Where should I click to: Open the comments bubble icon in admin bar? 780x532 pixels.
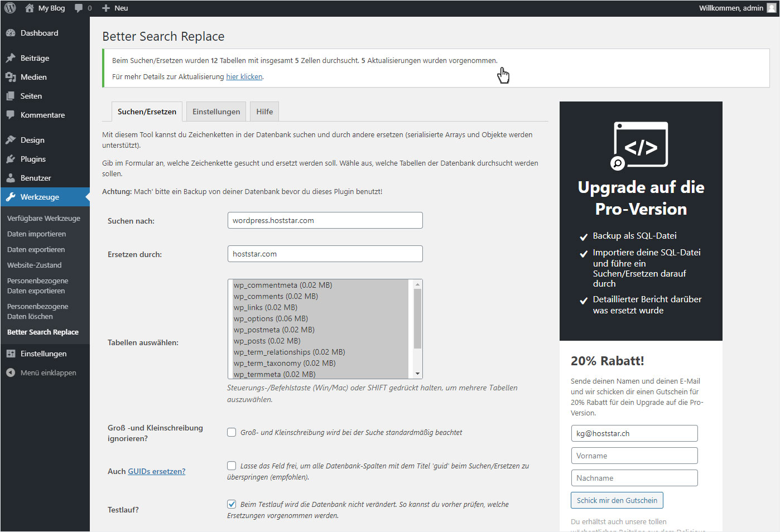tap(79, 8)
